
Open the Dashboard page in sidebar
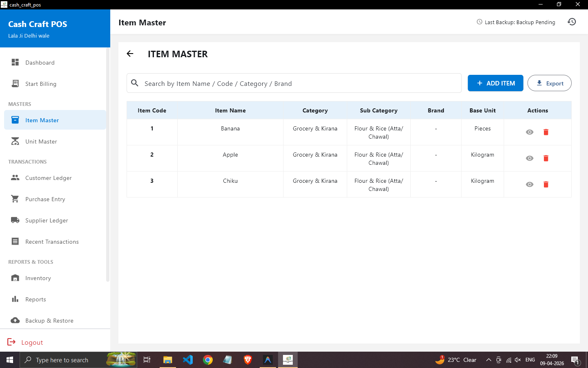click(55, 63)
